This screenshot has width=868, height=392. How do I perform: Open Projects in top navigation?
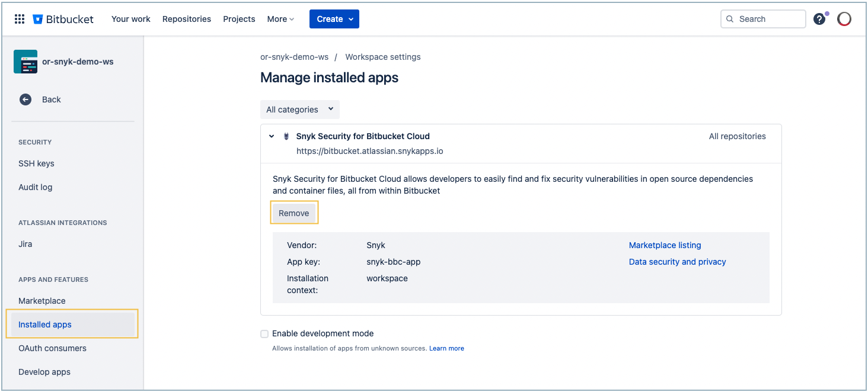point(239,19)
